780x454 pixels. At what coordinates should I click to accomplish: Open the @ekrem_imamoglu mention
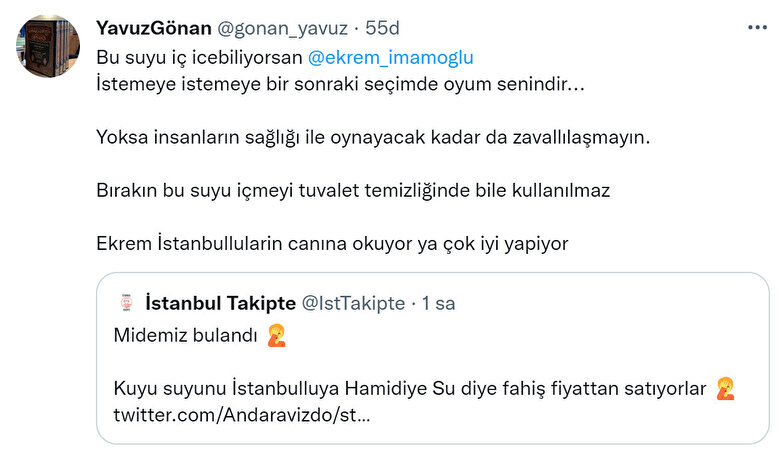pos(389,58)
